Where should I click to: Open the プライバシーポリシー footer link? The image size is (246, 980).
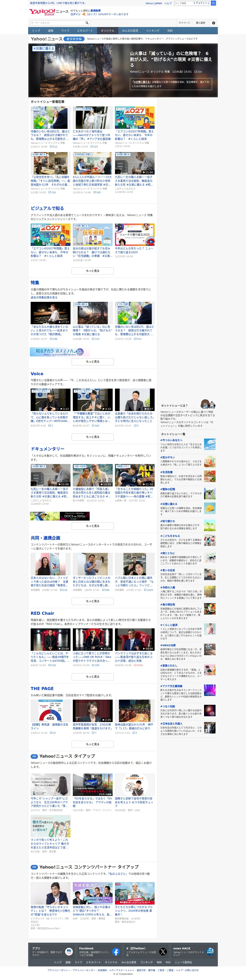[x=59, y=970]
